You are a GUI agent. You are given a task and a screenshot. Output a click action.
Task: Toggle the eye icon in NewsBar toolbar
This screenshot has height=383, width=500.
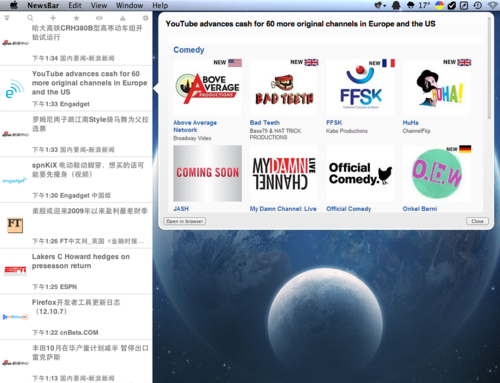pos(99,18)
